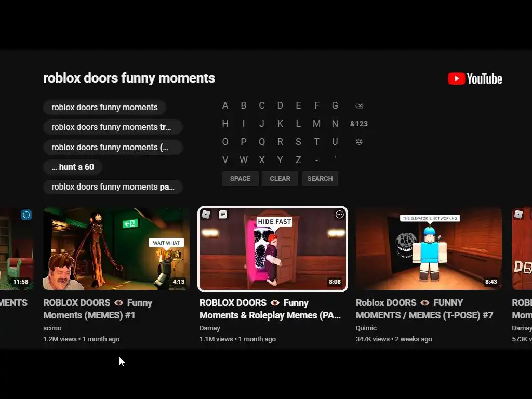Open the YouTube logo
This screenshot has height=399, width=532.
(475, 79)
